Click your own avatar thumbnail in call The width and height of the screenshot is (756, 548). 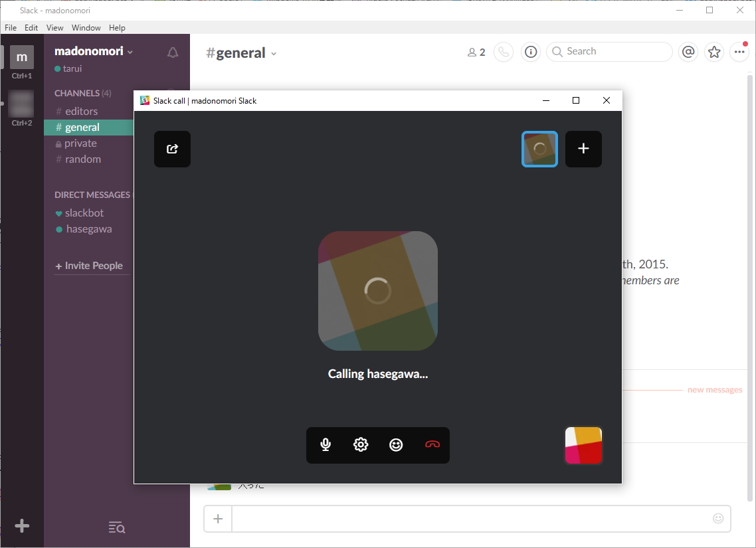583,445
